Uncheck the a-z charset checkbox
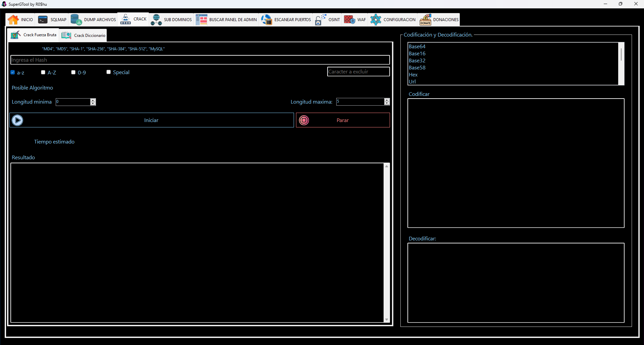644x345 pixels. tap(13, 72)
